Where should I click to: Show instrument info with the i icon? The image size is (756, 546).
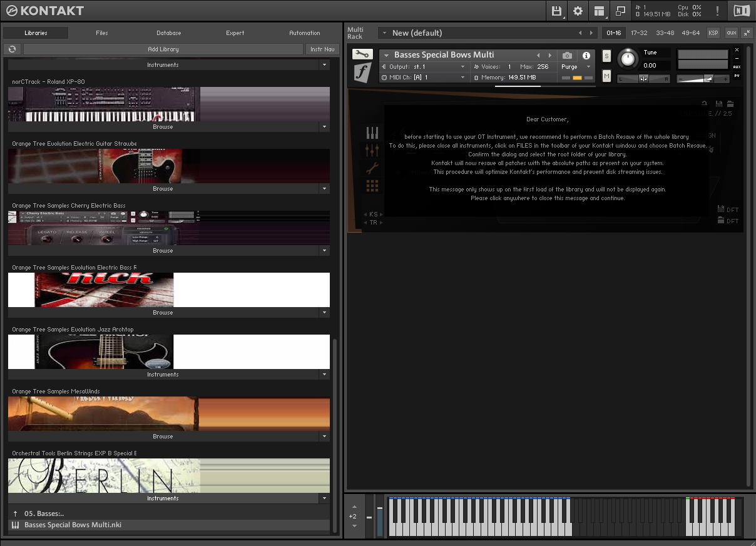point(586,56)
